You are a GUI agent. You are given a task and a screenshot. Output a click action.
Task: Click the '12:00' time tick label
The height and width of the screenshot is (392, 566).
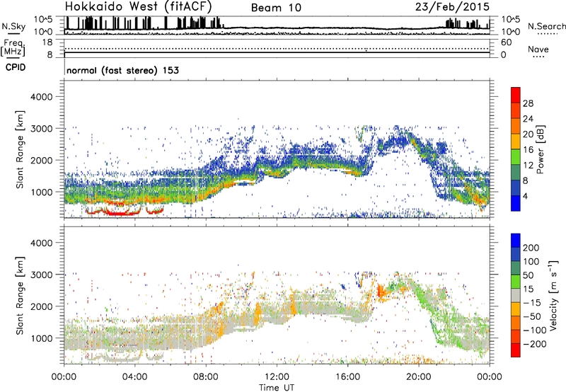(x=277, y=377)
